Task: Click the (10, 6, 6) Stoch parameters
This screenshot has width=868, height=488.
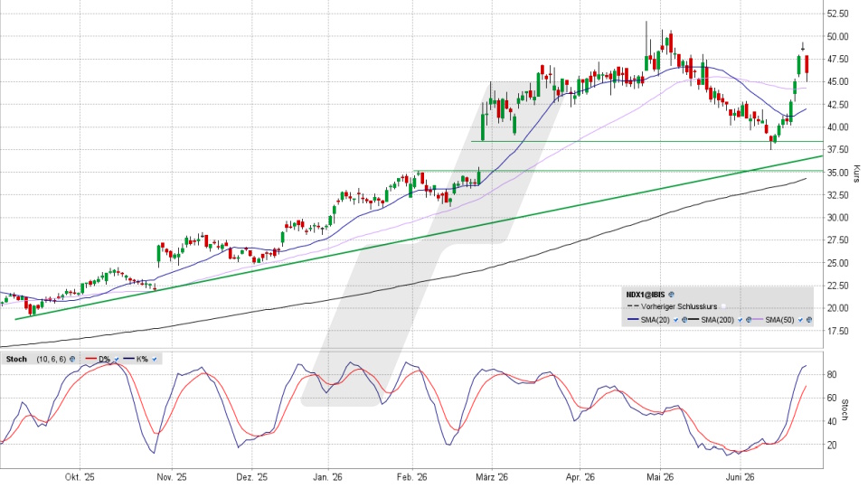Action: pos(52,359)
